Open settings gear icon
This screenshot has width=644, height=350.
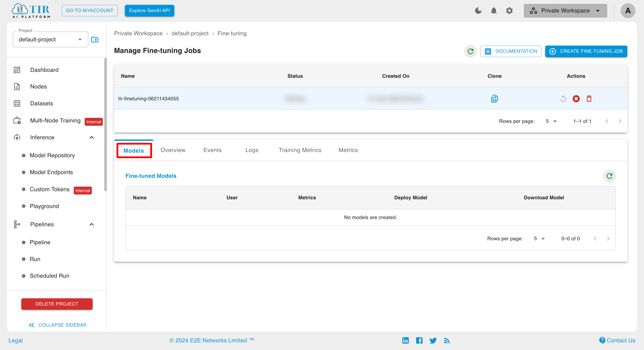point(509,11)
